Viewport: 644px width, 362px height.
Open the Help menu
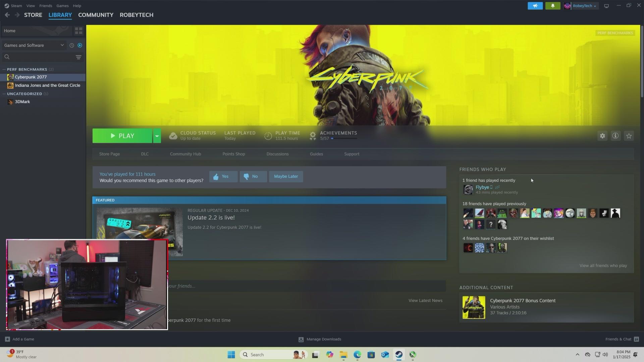click(x=77, y=6)
